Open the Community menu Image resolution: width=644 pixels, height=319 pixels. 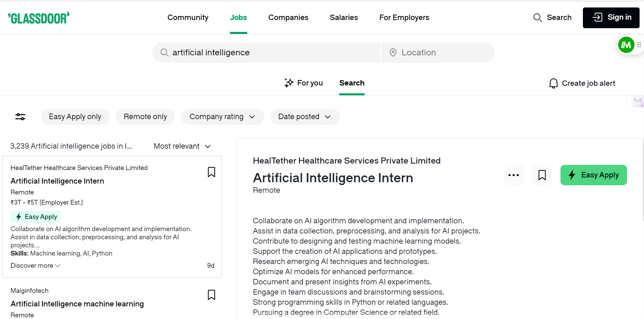188,17
